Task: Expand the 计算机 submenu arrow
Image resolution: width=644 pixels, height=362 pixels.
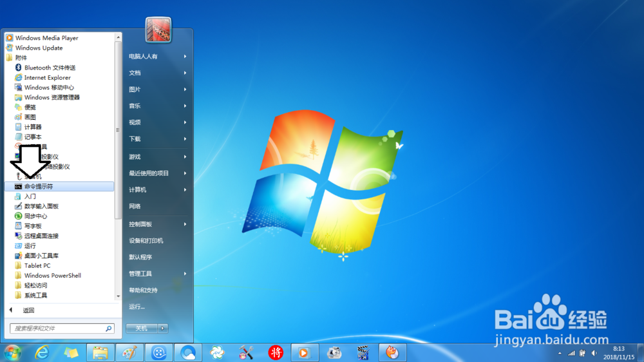Action: click(185, 189)
